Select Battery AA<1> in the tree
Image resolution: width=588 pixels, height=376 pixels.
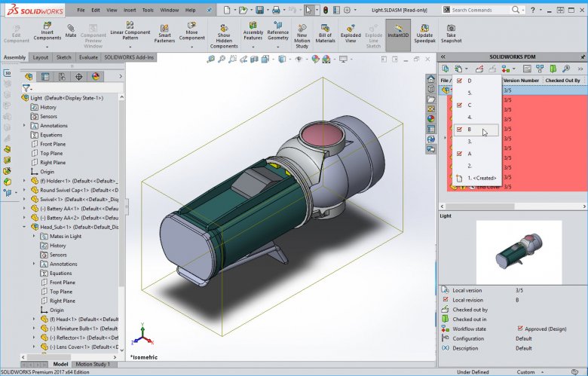click(x=75, y=209)
